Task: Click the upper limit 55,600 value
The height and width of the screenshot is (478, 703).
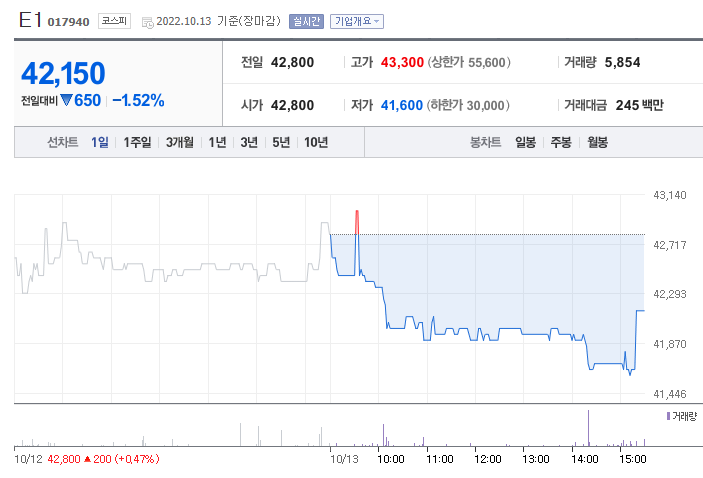Action: click(x=487, y=62)
